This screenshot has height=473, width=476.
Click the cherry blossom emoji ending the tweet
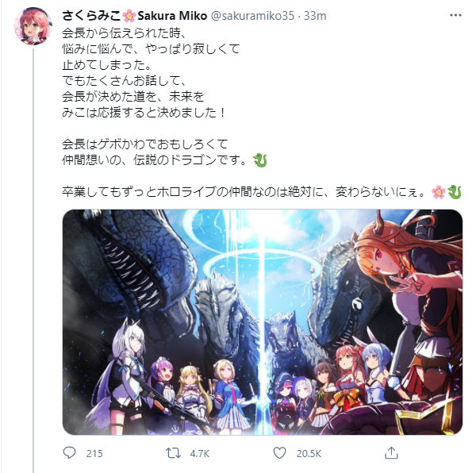439,192
